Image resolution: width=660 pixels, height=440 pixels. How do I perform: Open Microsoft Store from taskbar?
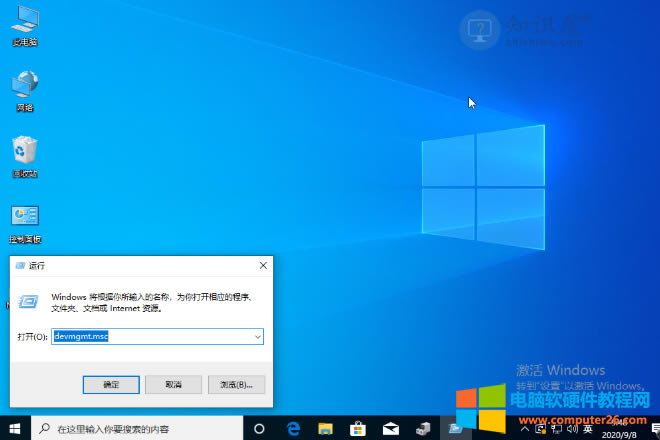(358, 429)
